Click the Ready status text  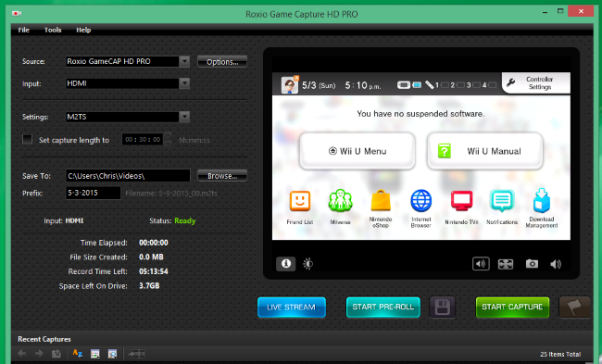coord(185,220)
